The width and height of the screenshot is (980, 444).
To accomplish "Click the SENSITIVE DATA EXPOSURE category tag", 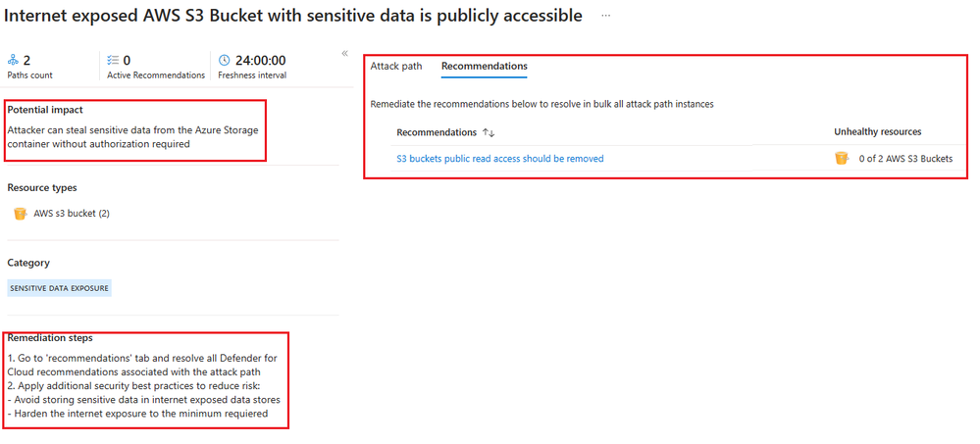I will tap(60, 288).
